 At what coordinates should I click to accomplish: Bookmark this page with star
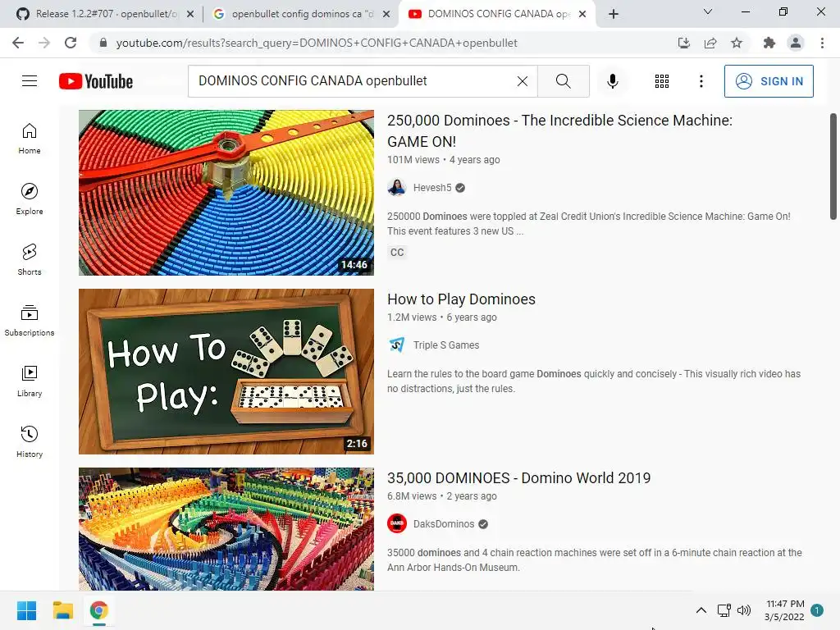click(x=737, y=43)
